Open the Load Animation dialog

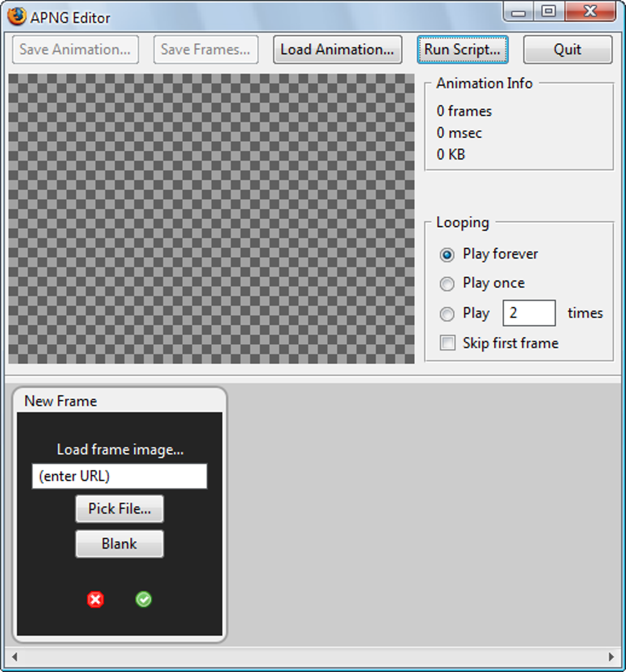pos(337,50)
